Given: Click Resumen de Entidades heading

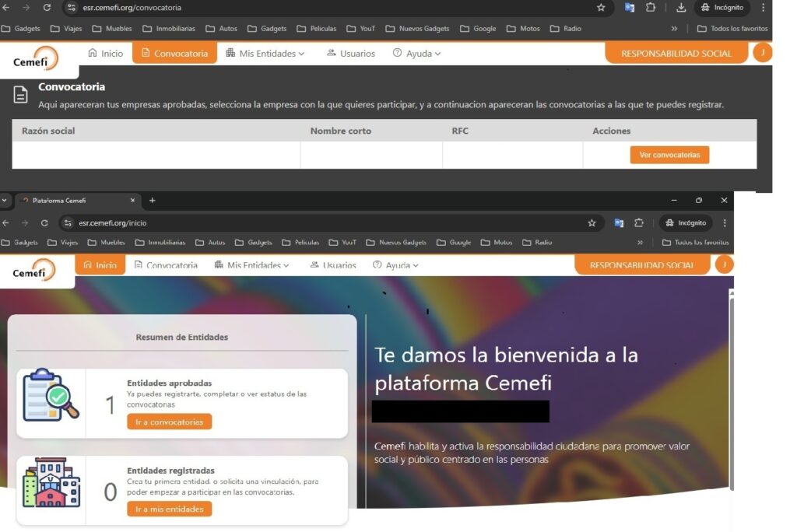Looking at the screenshot, I should [182, 337].
